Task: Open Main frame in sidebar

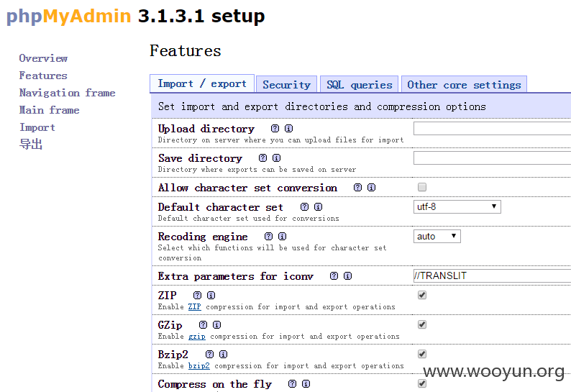Action: [x=49, y=110]
